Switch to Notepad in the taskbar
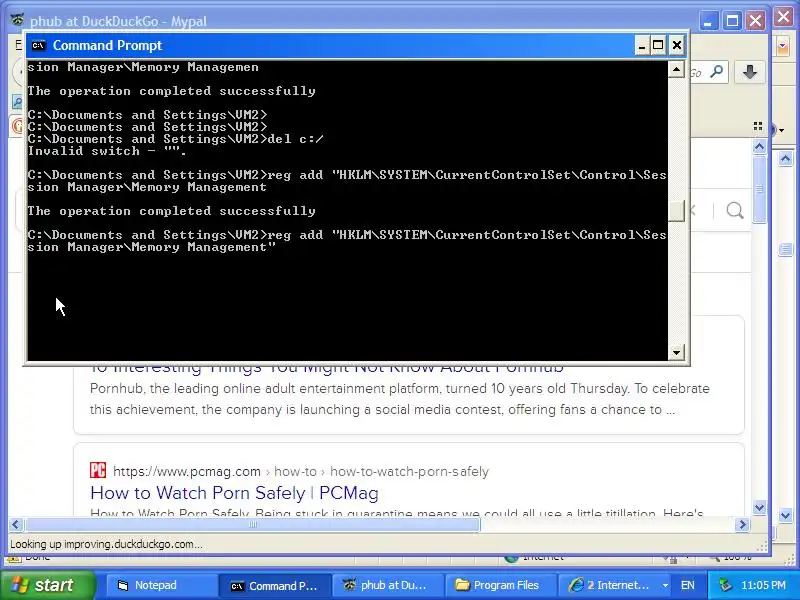This screenshot has width=800, height=600. (x=160, y=585)
